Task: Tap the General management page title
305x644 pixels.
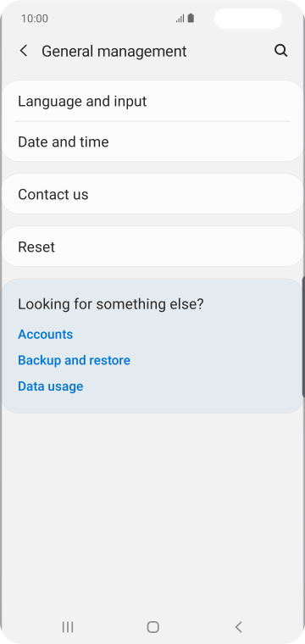Action: pos(114,52)
